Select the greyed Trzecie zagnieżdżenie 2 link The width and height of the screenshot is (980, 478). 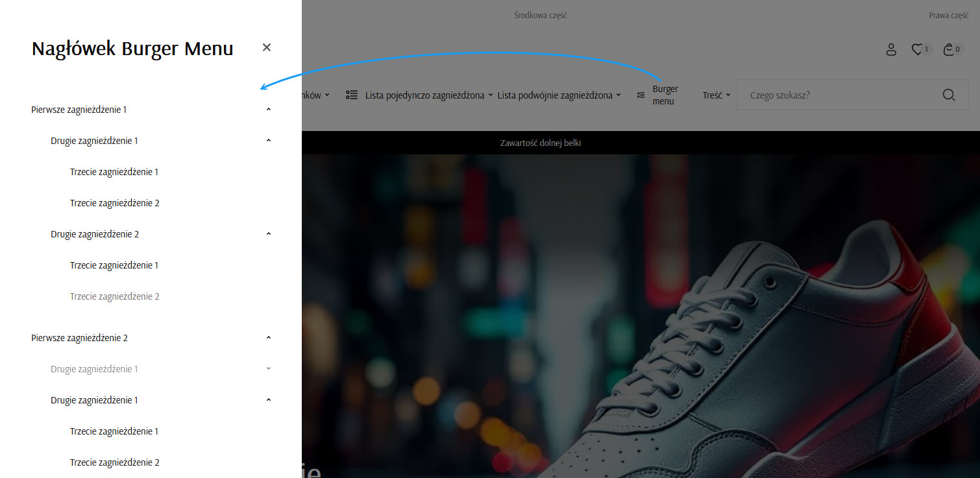coord(114,296)
